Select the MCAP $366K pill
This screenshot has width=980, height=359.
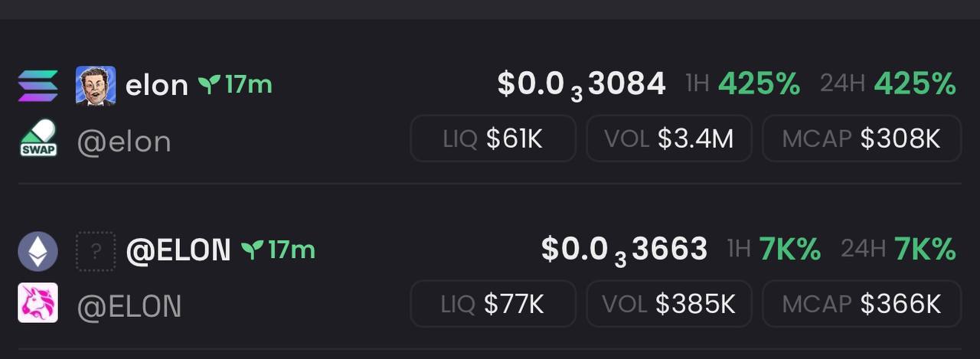point(861,304)
